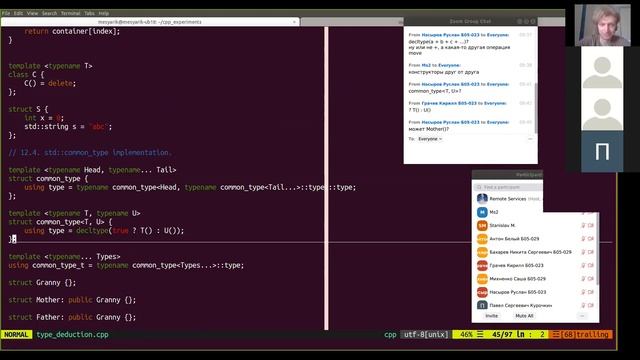
Task: Click the Ms2 sender name in chat
Action: (426, 65)
